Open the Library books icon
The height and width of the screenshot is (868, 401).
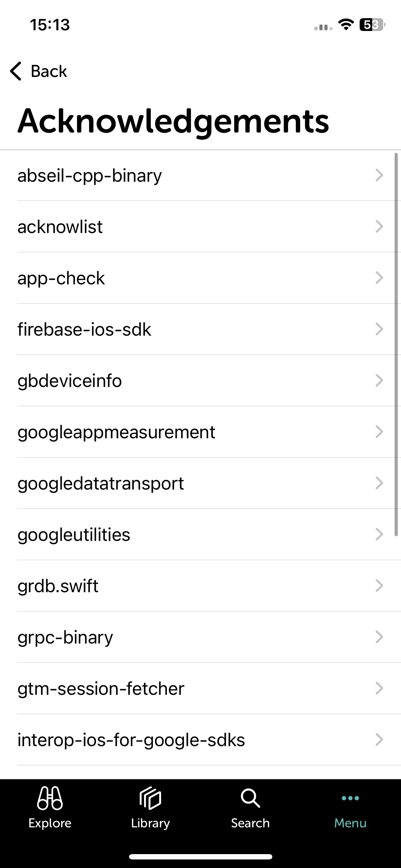150,798
